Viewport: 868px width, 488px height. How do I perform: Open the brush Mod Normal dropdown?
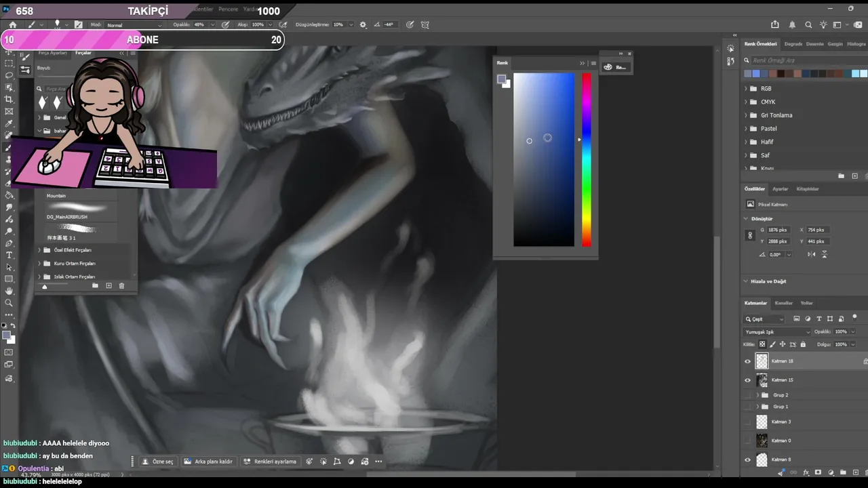pos(136,25)
